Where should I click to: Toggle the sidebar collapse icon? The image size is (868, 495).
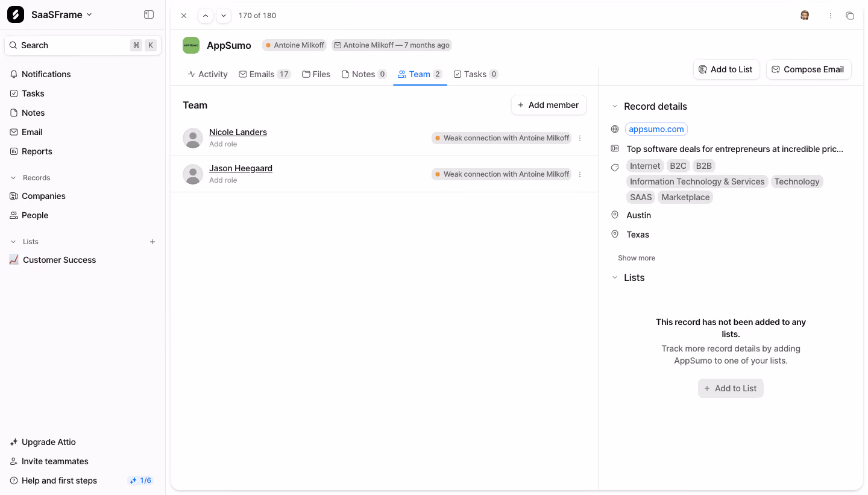click(149, 14)
